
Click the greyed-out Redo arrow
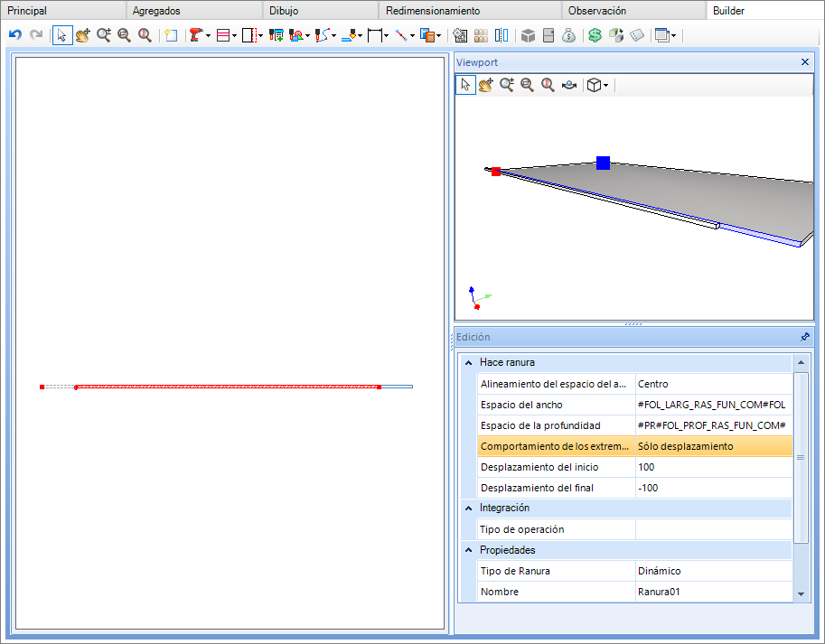click(x=36, y=35)
